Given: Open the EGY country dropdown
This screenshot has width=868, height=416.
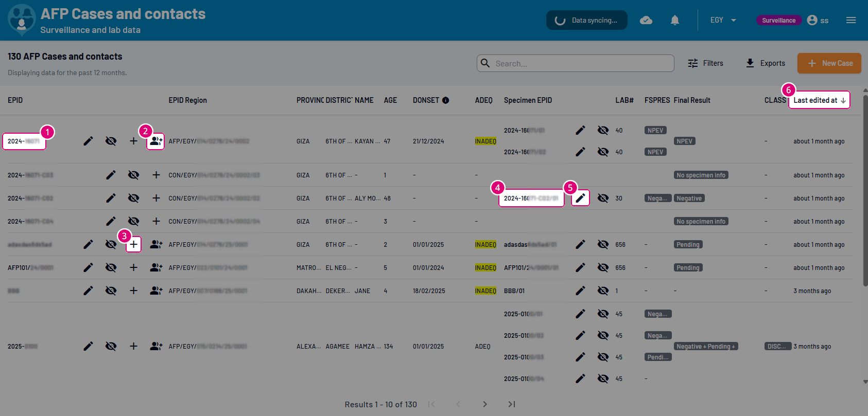Looking at the screenshot, I should 723,20.
